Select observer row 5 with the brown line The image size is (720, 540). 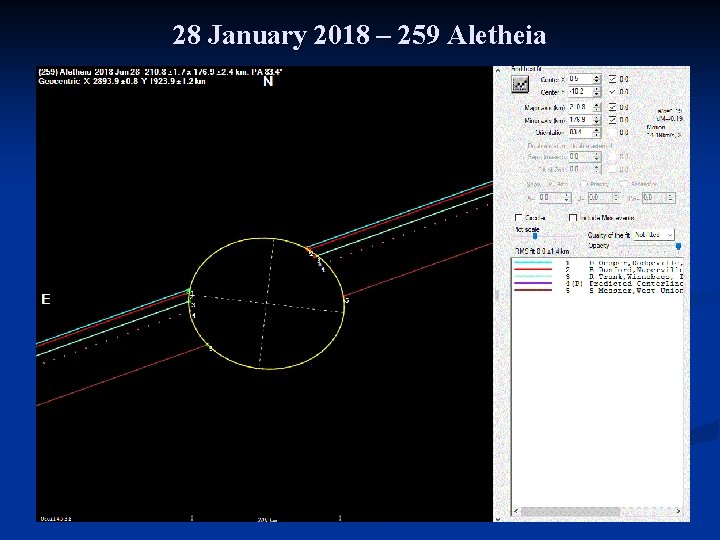point(598,291)
